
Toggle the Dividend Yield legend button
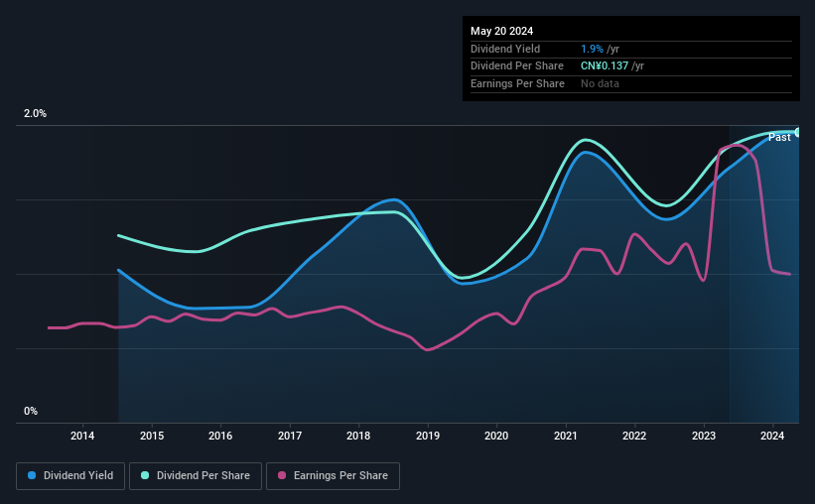pyautogui.click(x=70, y=476)
